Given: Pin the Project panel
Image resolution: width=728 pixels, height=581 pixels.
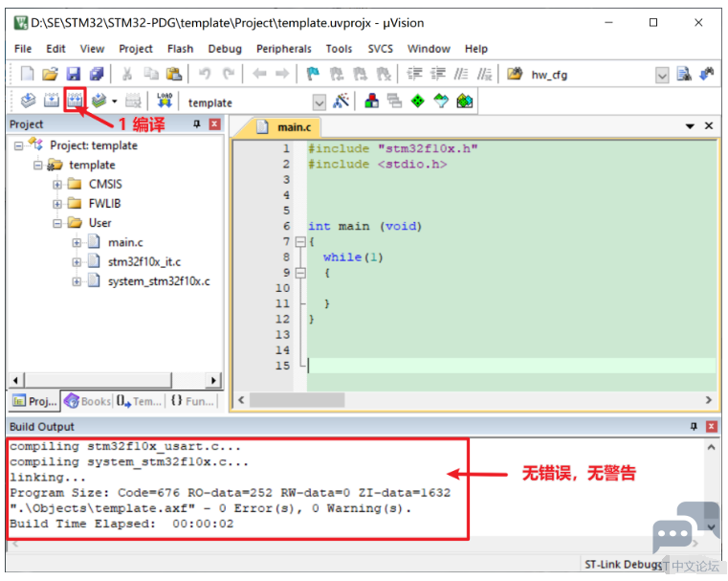Looking at the screenshot, I should (x=197, y=124).
